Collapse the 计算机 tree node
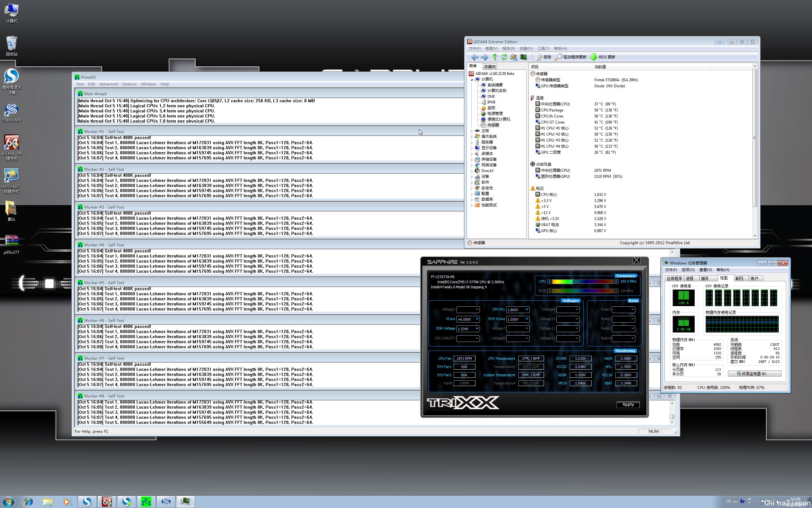This screenshot has height=508, width=812. [x=471, y=80]
